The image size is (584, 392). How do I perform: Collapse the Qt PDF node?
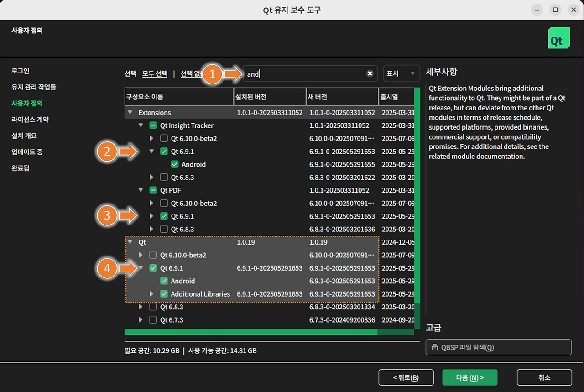(x=141, y=190)
